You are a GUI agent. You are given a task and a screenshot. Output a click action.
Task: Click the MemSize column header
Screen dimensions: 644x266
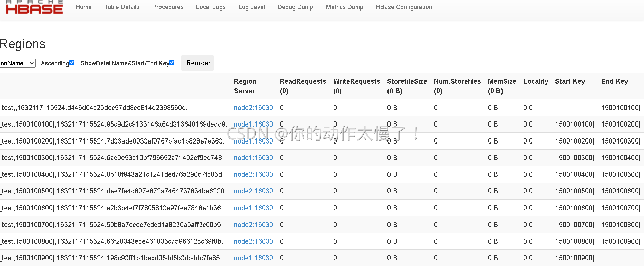pyautogui.click(x=502, y=86)
